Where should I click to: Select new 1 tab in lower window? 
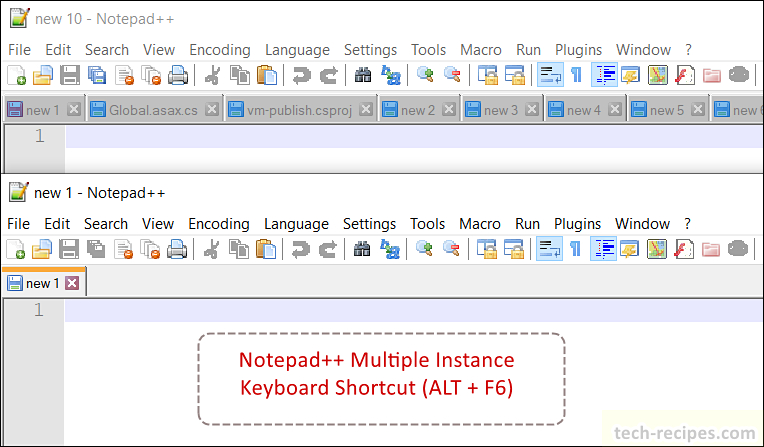tap(42, 283)
